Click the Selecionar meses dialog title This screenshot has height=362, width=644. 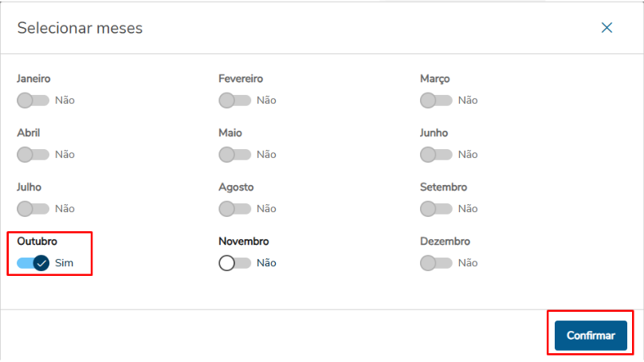[80, 29]
